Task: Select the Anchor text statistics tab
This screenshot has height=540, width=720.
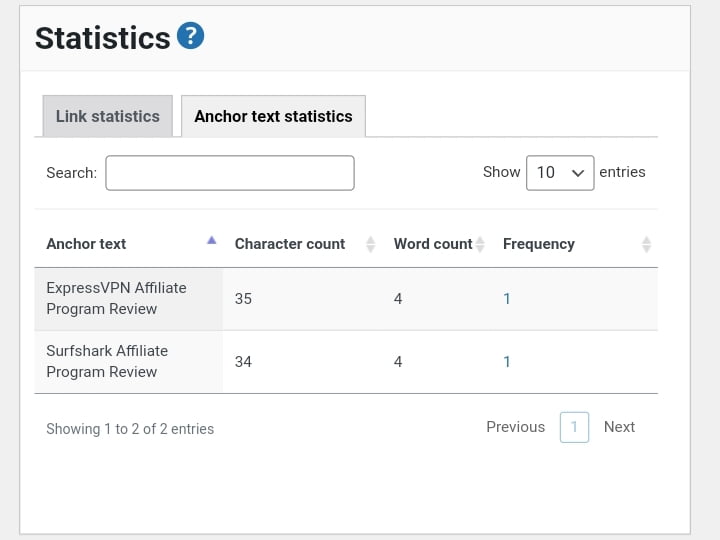Action: (273, 116)
